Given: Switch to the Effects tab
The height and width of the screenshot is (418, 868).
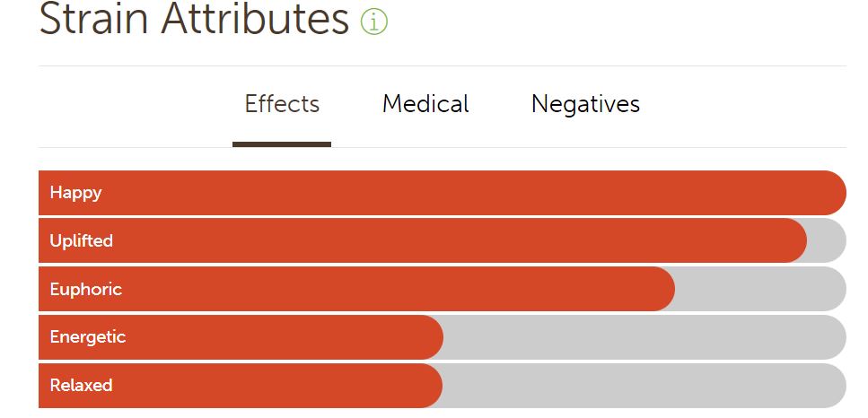Looking at the screenshot, I should (282, 104).
